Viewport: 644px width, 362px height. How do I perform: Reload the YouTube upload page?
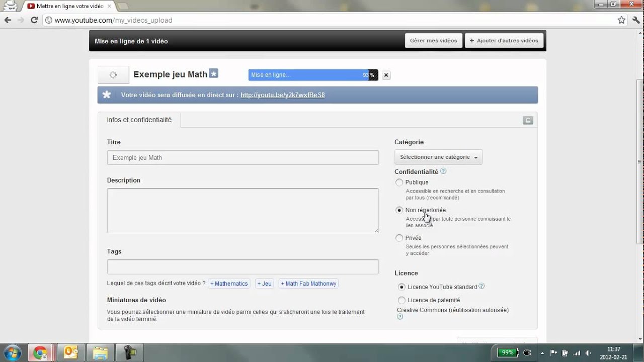tap(34, 20)
